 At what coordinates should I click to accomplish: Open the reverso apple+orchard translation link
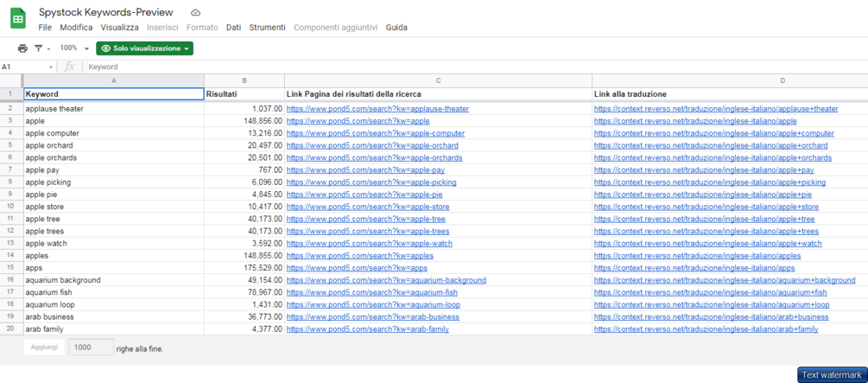click(x=711, y=146)
